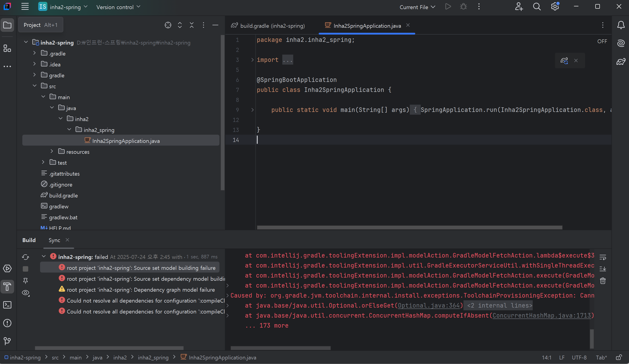Show more tool windows ellipsis
Viewport: 629px width, 364px height.
click(x=7, y=66)
